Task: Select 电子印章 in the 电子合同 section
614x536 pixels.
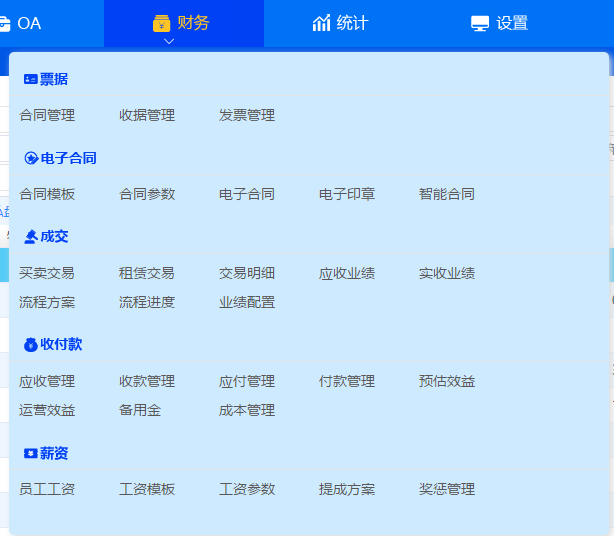Action: click(x=347, y=194)
